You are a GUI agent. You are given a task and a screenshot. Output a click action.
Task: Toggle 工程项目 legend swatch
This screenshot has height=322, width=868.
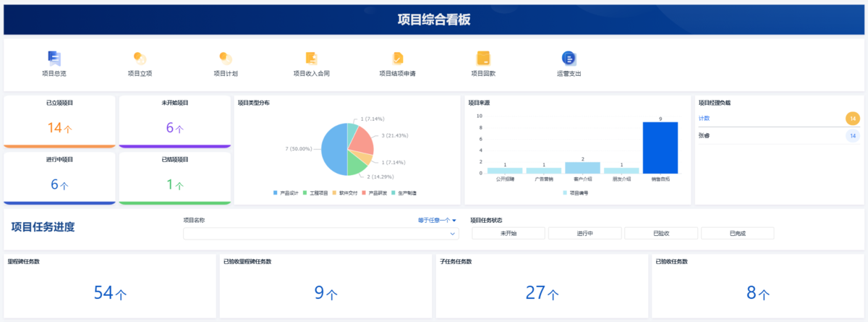[x=305, y=193]
